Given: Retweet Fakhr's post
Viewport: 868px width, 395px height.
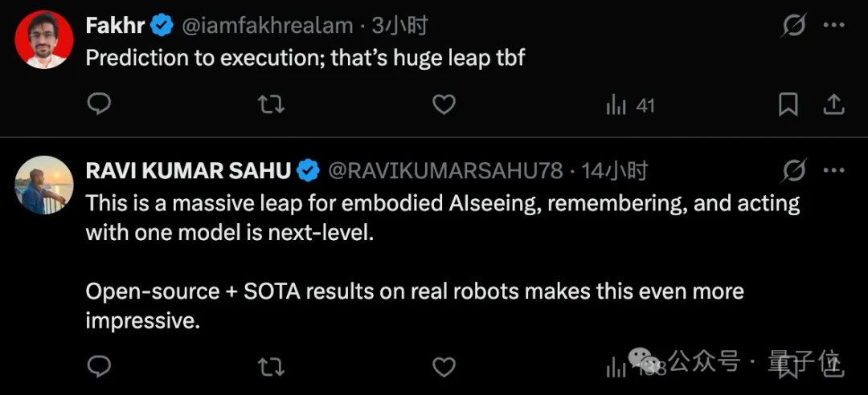Looking at the screenshot, I should coord(271,104).
